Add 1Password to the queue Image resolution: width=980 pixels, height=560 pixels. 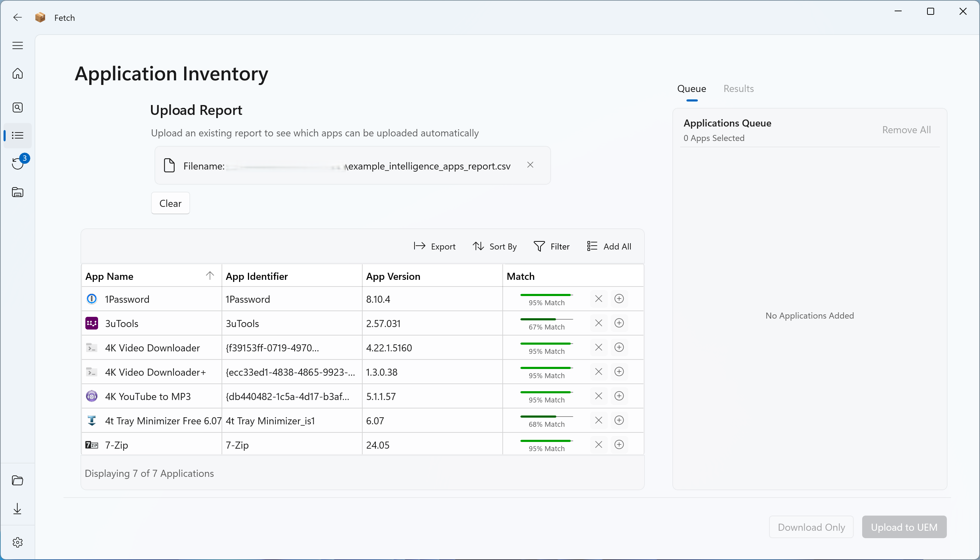(x=619, y=299)
